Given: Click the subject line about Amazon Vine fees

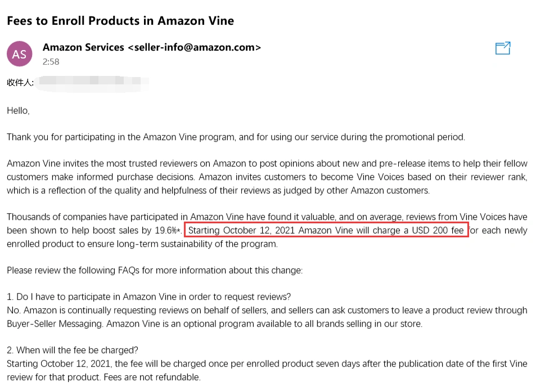Looking at the screenshot, I should coord(120,21).
